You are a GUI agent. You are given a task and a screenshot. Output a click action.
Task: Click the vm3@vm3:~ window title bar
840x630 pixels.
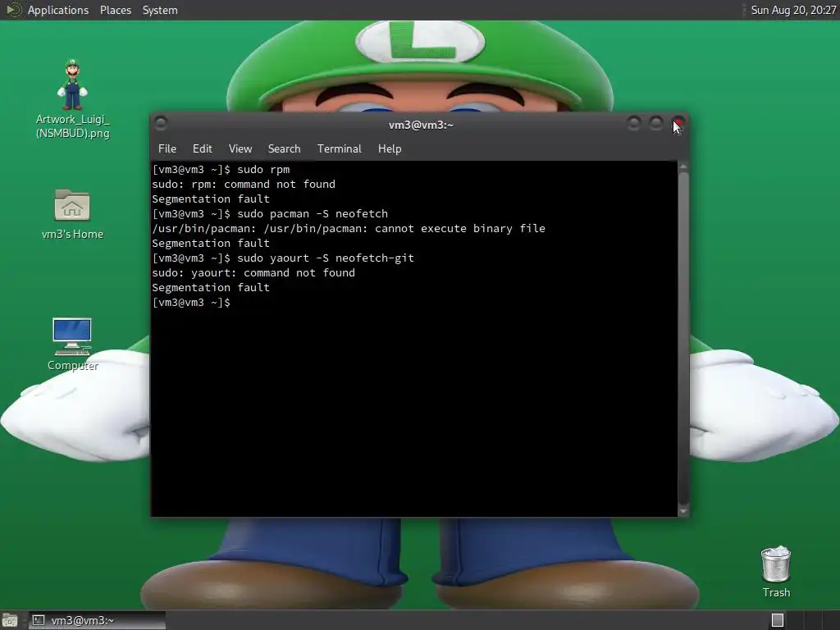coord(421,125)
